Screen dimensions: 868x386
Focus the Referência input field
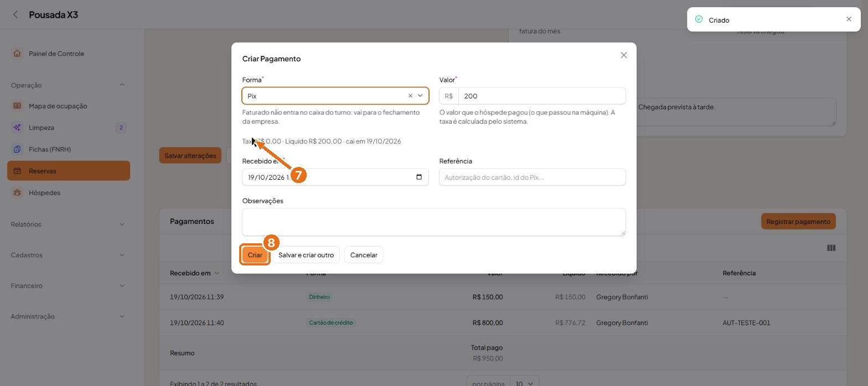[533, 177]
